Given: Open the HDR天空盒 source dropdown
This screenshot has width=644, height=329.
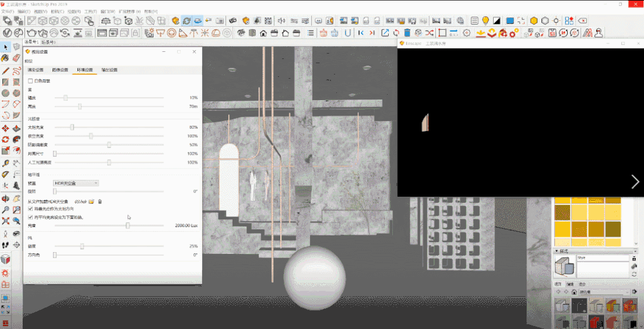Looking at the screenshot, I should (x=76, y=183).
